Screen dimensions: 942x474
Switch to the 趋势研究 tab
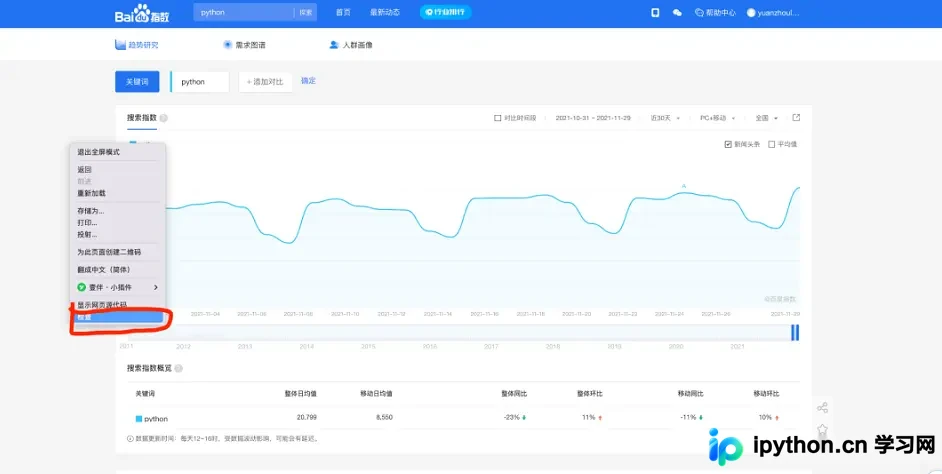coord(137,45)
